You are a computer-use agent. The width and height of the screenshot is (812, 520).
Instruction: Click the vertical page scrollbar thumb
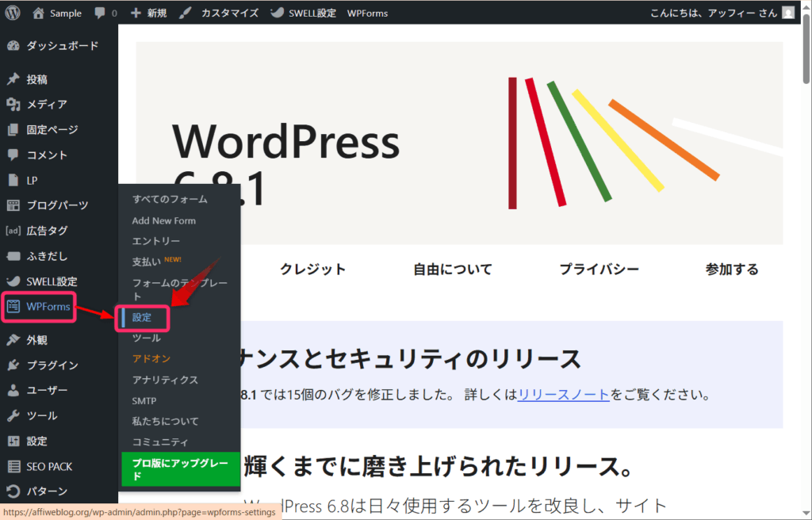pyautogui.click(x=806, y=48)
